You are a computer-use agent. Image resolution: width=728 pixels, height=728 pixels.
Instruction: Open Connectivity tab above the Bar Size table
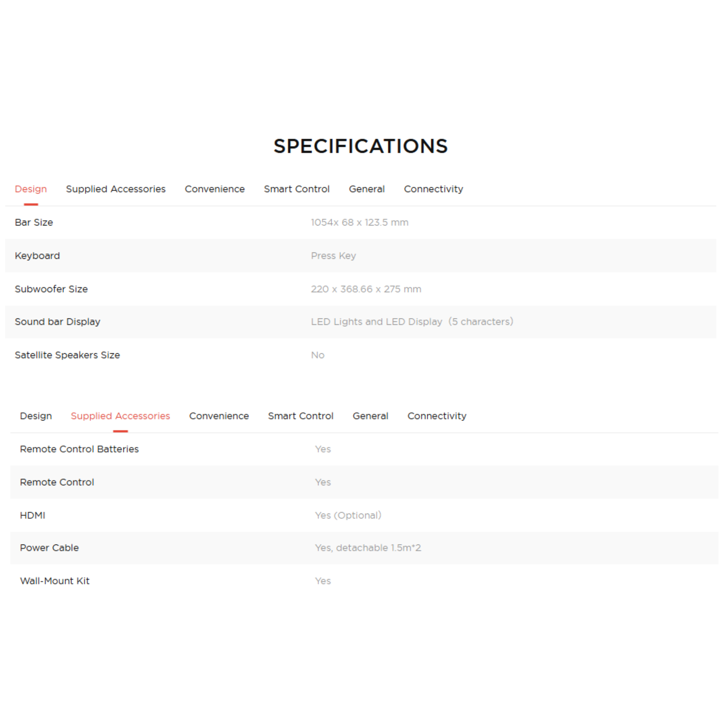coord(433,189)
